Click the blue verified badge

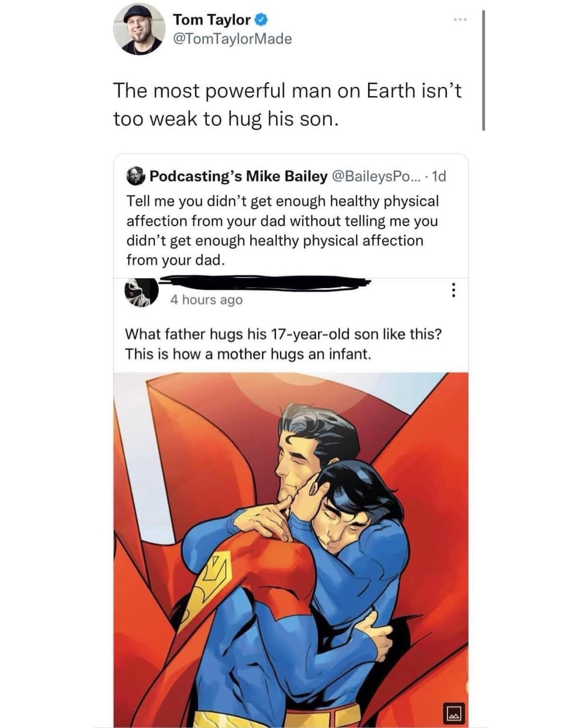click(261, 20)
